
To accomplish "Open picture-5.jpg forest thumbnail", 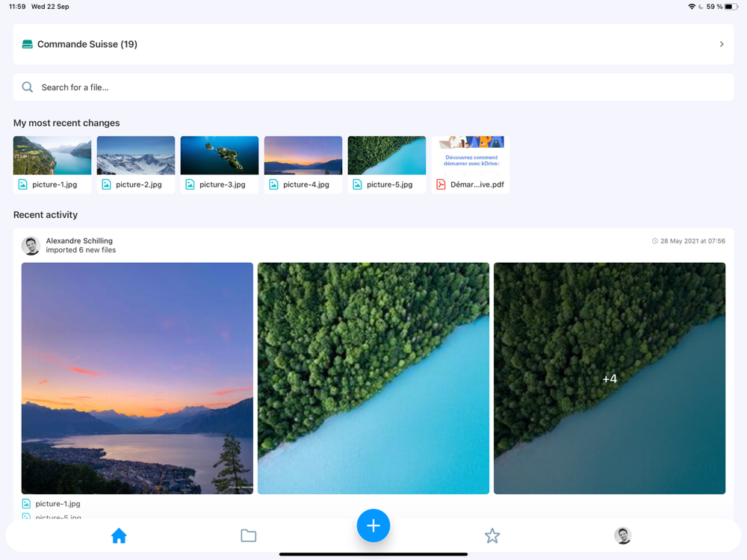I will tap(386, 156).
